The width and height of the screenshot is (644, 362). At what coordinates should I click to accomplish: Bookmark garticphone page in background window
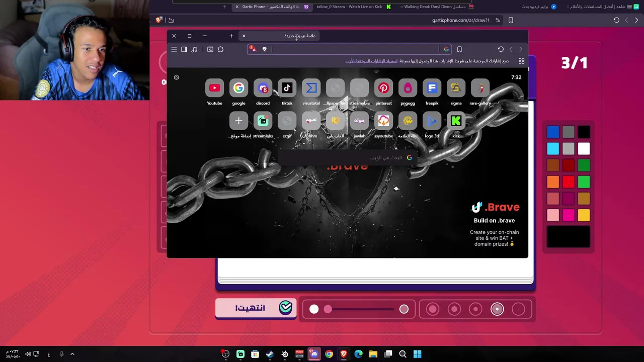pos(511,20)
